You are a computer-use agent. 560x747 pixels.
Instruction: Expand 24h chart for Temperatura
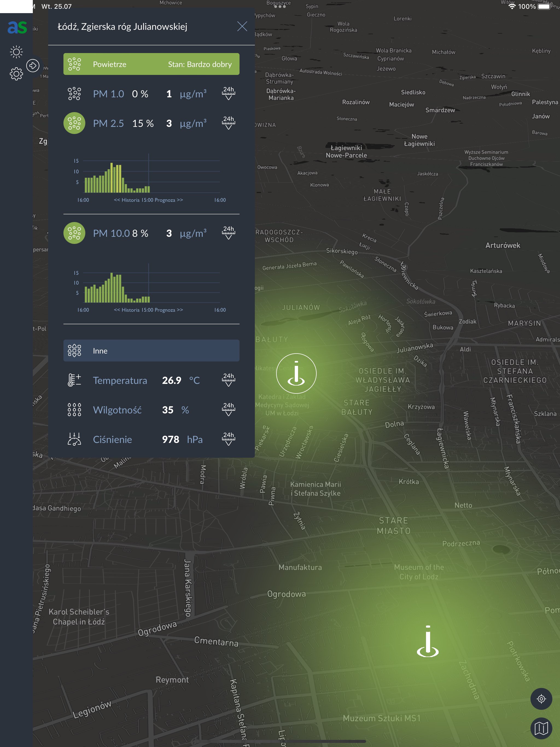(228, 380)
